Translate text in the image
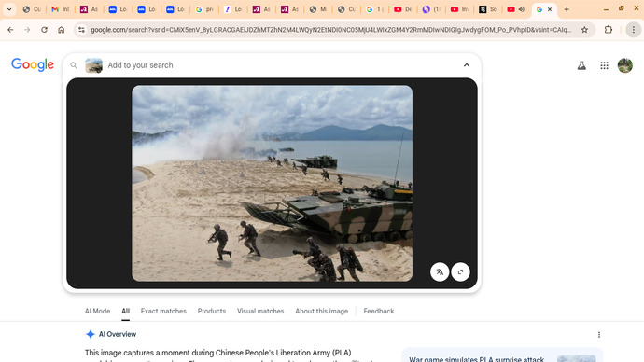The width and height of the screenshot is (644, 362). coord(440,271)
